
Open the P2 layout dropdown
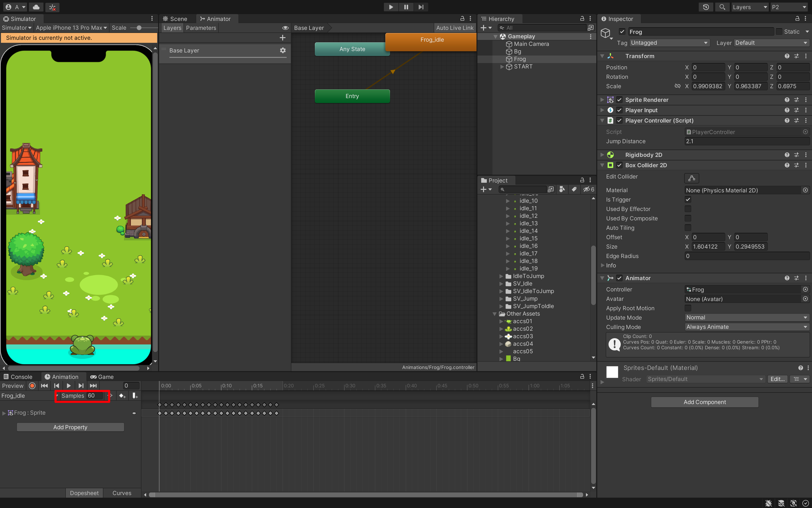tap(789, 7)
